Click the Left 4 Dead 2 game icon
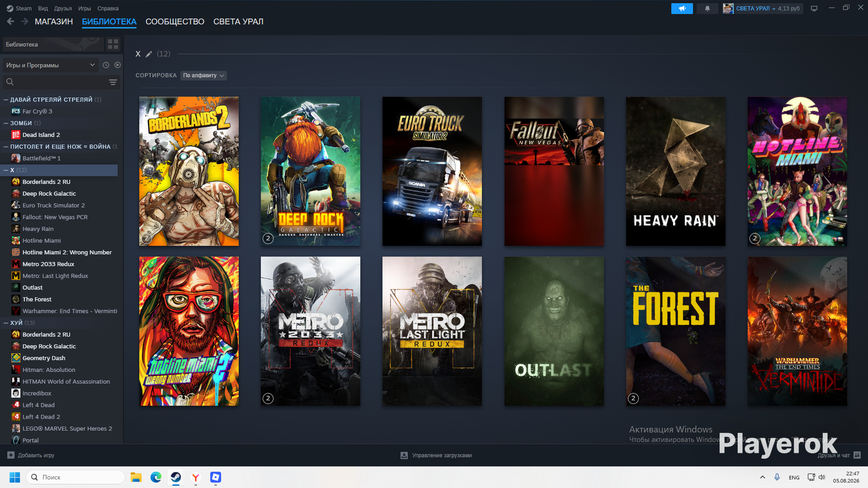868x488 pixels. coord(16,416)
